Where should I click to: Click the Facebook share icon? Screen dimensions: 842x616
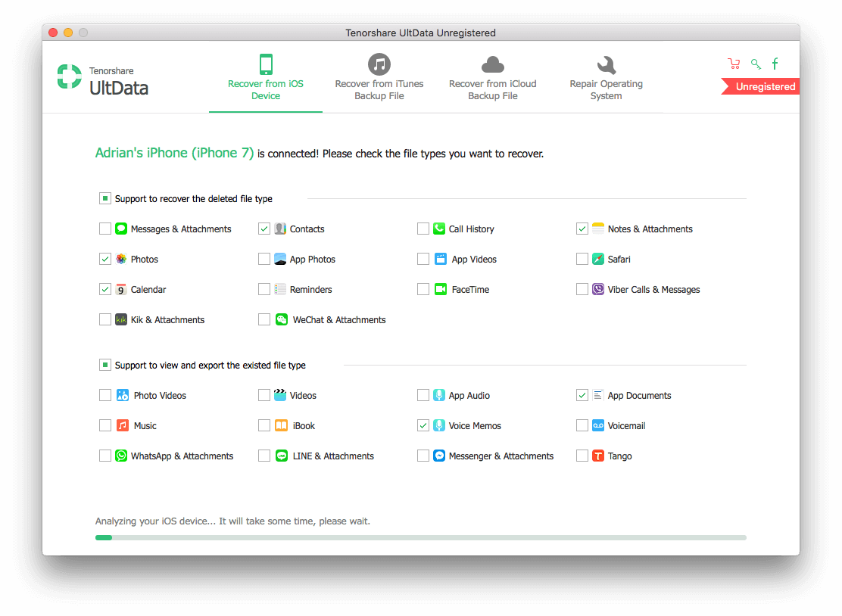pos(775,64)
